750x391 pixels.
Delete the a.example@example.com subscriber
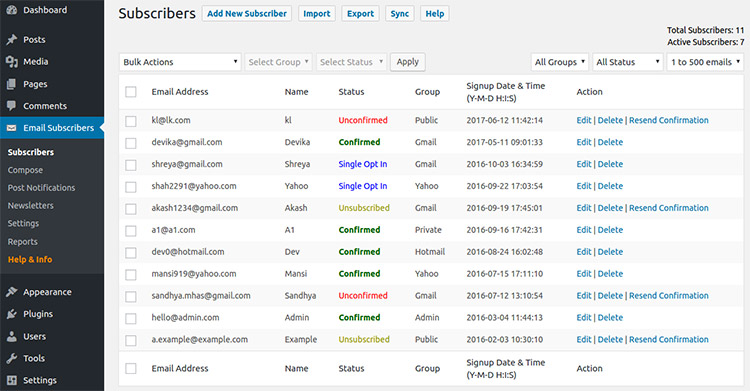pyautogui.click(x=610, y=339)
